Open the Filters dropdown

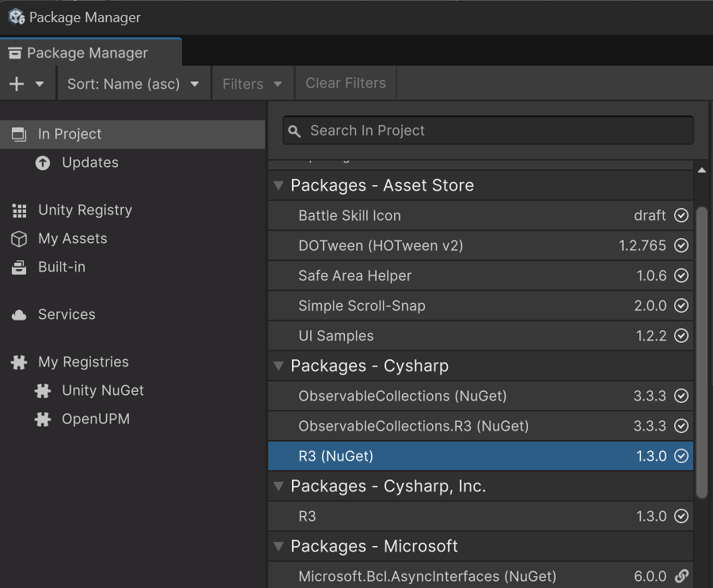tap(252, 84)
